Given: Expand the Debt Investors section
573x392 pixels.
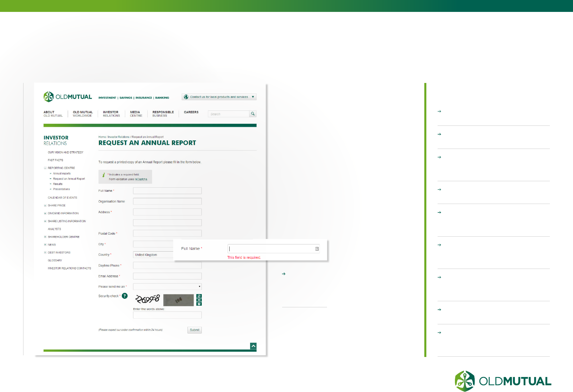Looking at the screenshot, I should coord(45,252).
